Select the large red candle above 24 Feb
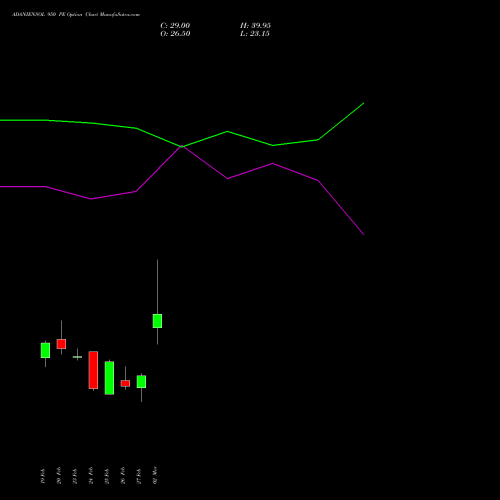Viewport: 500px width, 500px height. 93,370
